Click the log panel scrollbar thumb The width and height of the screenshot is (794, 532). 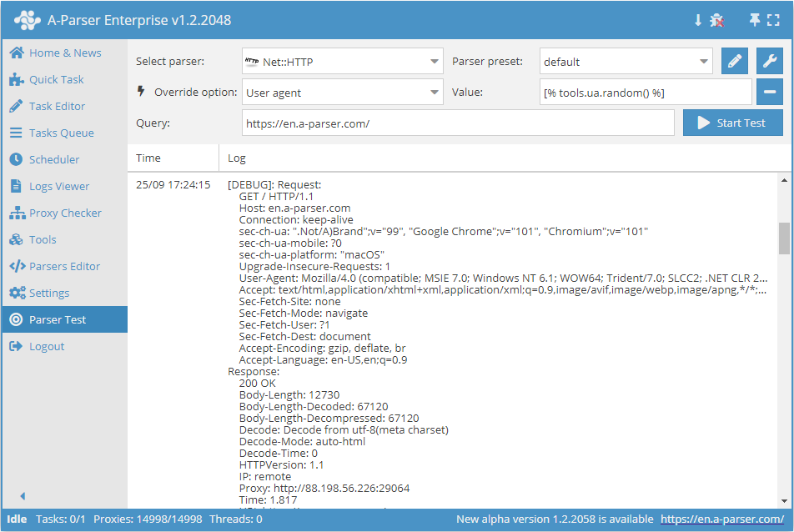pyautogui.click(x=784, y=238)
